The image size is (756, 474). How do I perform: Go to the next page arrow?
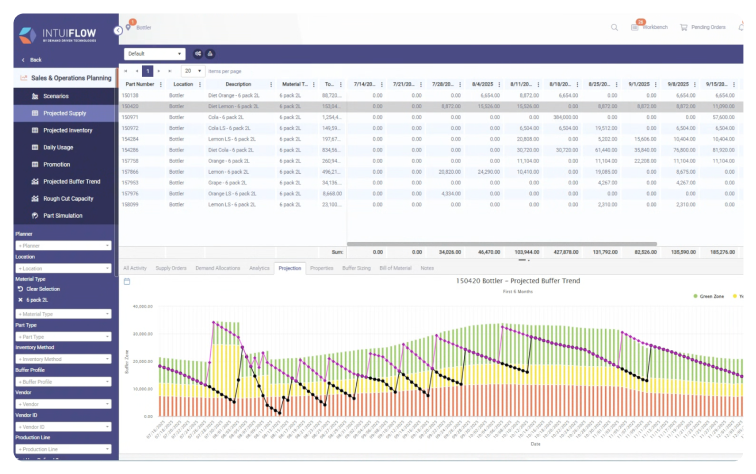[159, 71]
